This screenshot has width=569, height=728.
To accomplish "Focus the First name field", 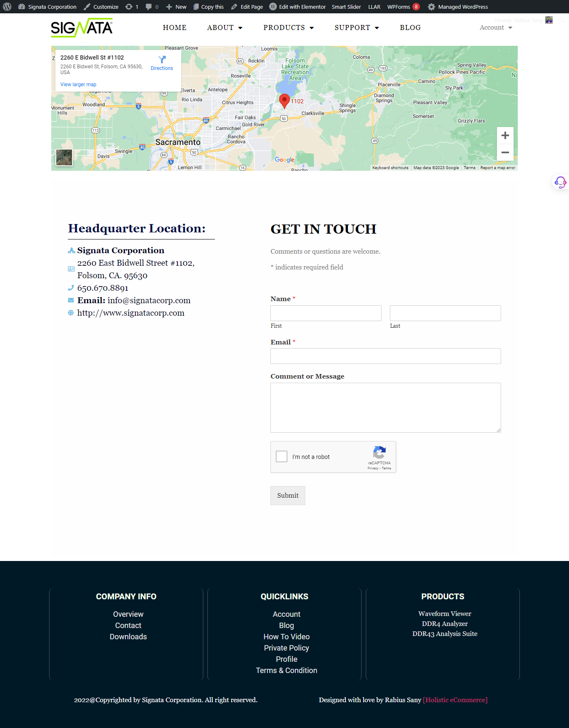I will tap(326, 313).
